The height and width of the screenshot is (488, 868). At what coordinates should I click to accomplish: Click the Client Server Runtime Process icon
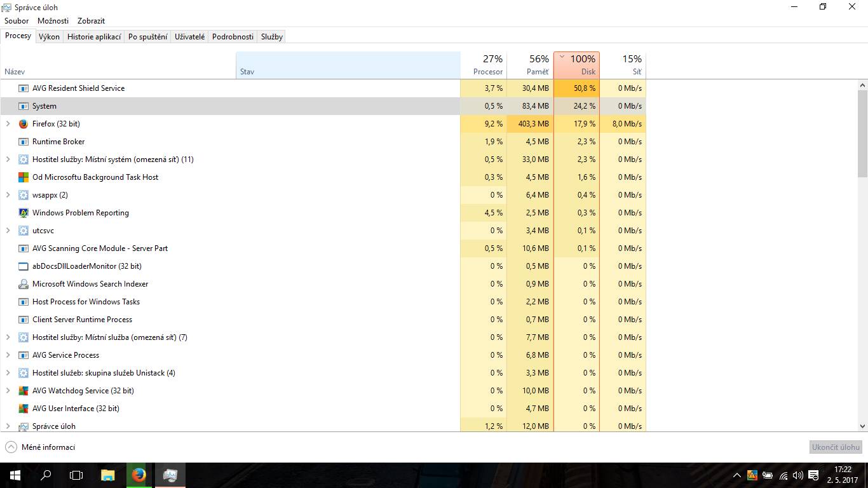point(24,320)
